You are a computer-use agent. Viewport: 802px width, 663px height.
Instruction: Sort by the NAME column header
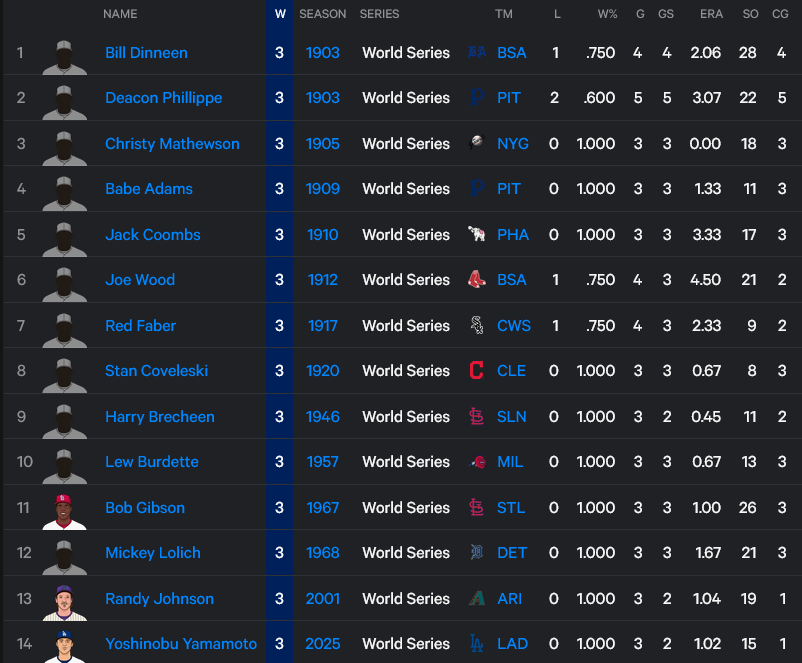click(x=120, y=14)
